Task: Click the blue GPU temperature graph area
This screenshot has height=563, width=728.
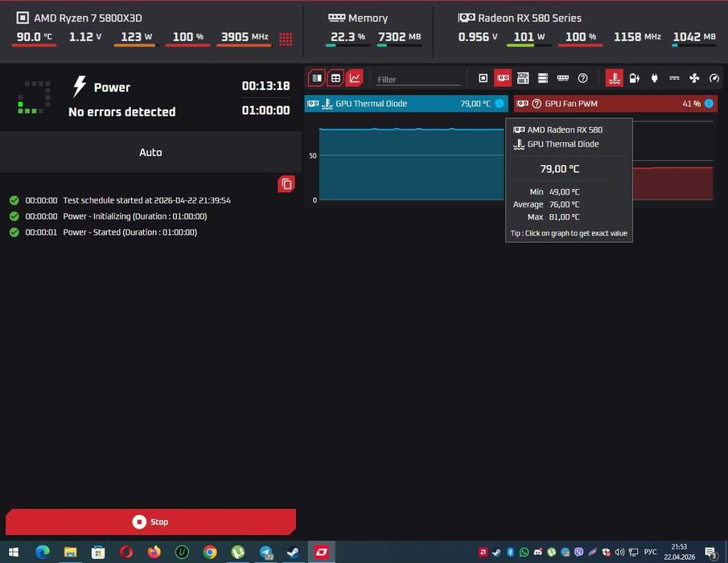Action: click(x=411, y=165)
